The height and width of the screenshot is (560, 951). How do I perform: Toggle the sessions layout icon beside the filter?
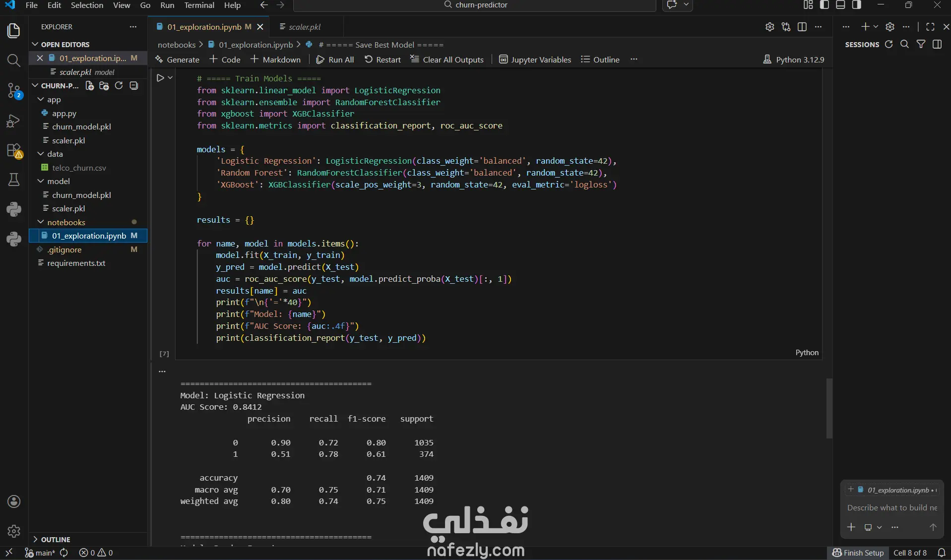click(x=937, y=44)
